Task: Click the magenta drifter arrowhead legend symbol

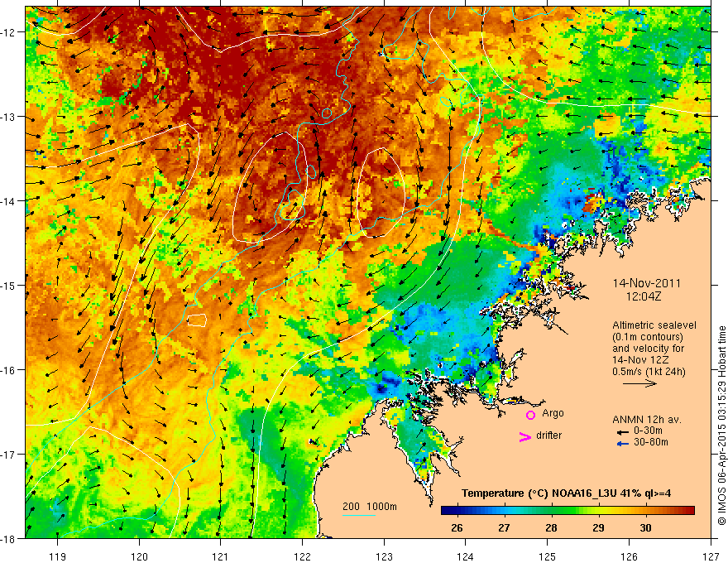Action: 524,436
